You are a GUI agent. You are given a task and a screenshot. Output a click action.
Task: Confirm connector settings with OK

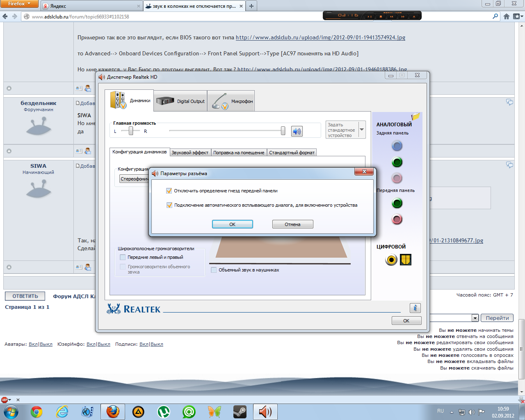[232, 224]
